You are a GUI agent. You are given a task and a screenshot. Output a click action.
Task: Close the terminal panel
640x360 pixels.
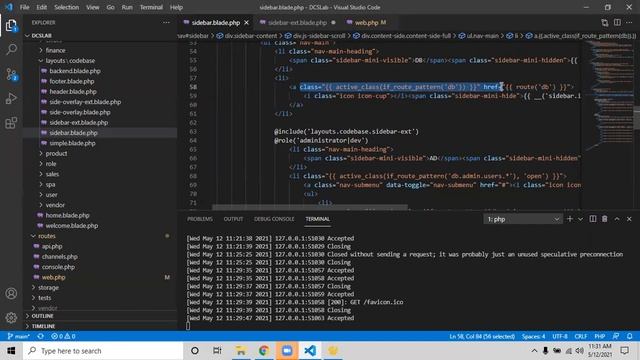tap(629, 219)
